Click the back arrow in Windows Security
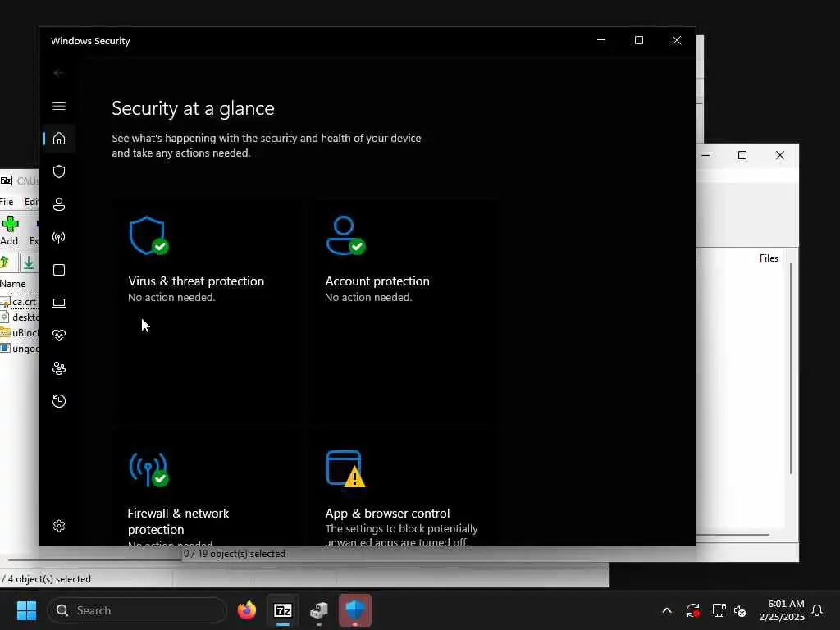The width and height of the screenshot is (840, 630). tap(59, 73)
